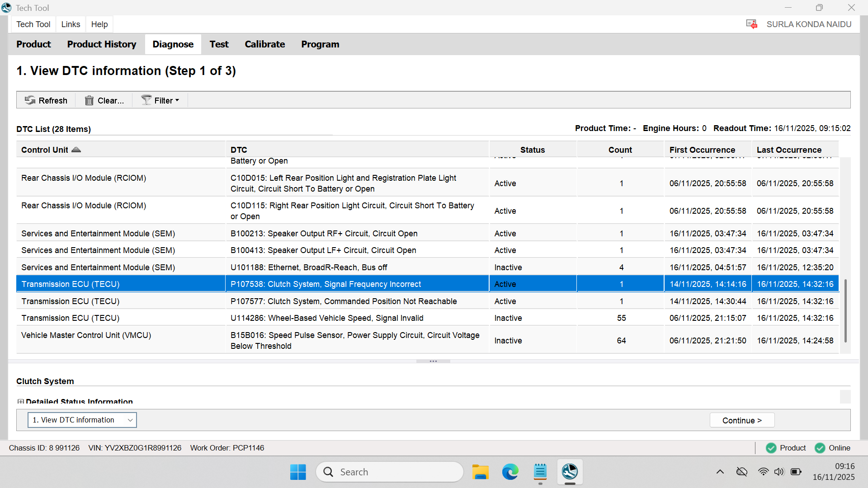Sort by the Control Unit column header
Viewport: 868px width, 488px height.
coord(121,150)
